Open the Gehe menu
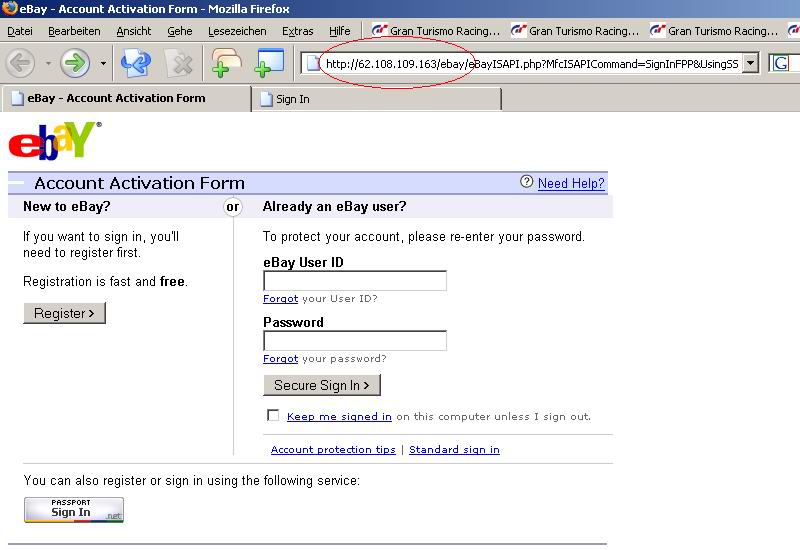The width and height of the screenshot is (800, 550). 180,31
